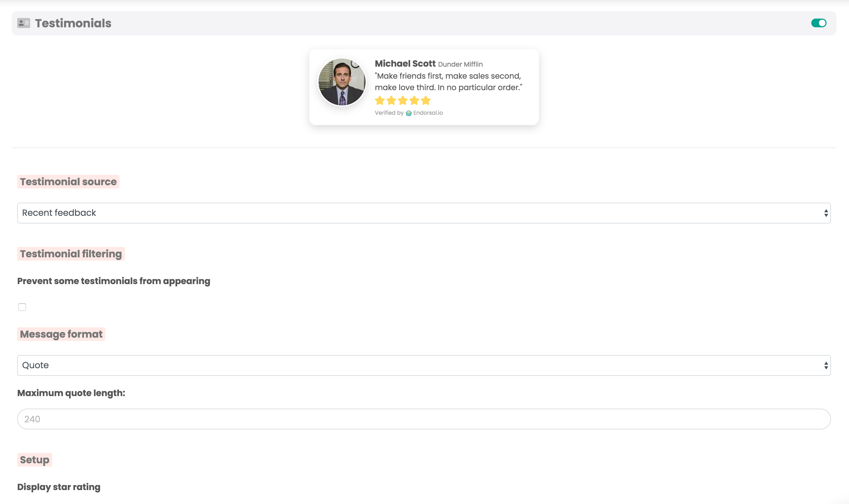Screen dimensions: 849x504
Task: Click the Maximum quote length input field
Action: tap(424, 419)
